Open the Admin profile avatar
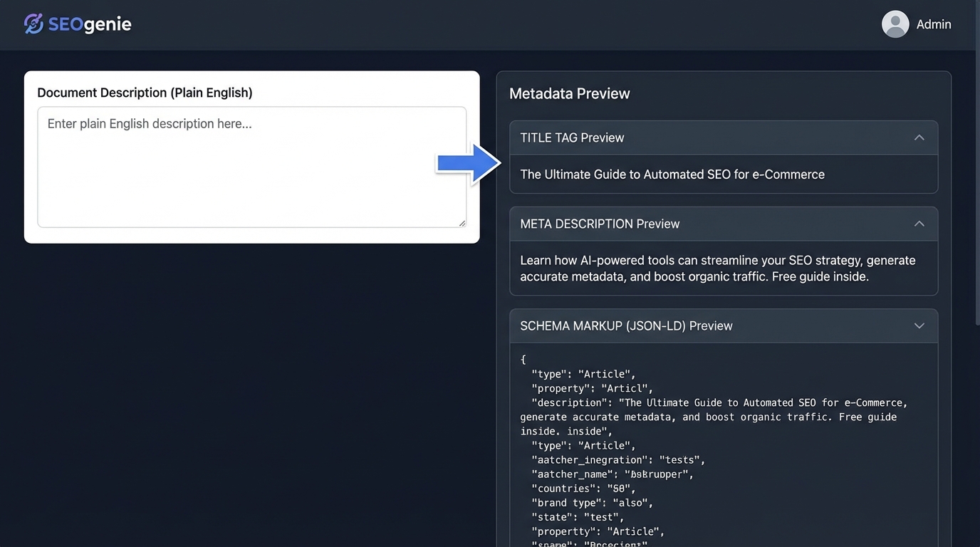 (x=895, y=24)
